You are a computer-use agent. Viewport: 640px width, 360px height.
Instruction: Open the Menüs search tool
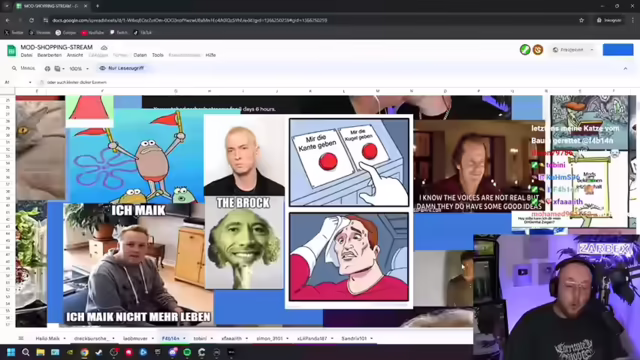[x=23, y=68]
